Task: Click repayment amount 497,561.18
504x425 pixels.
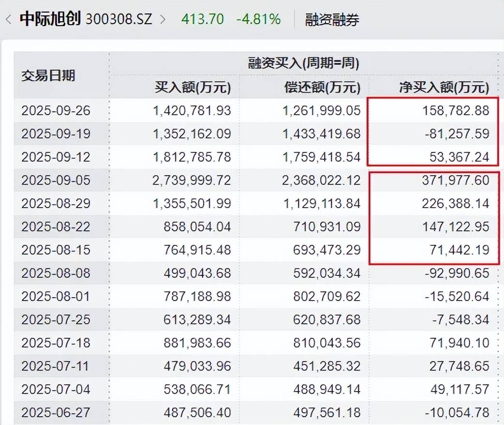Action: [327, 412]
